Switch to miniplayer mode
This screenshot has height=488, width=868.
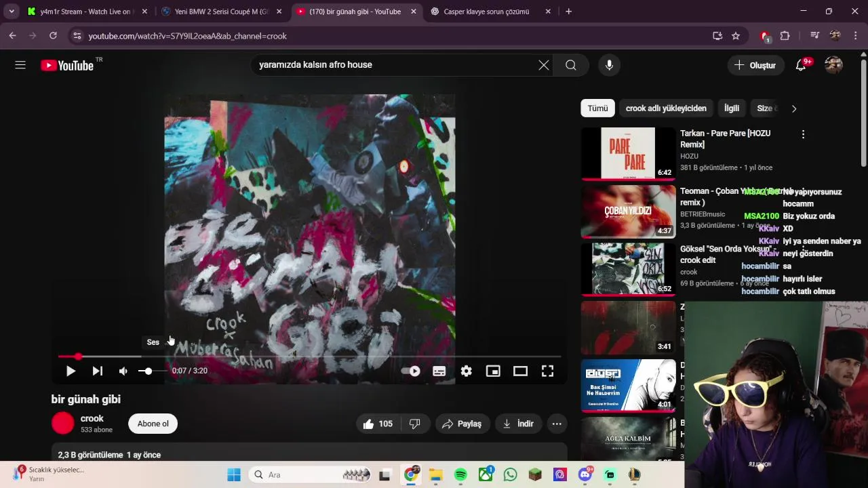pos(493,371)
